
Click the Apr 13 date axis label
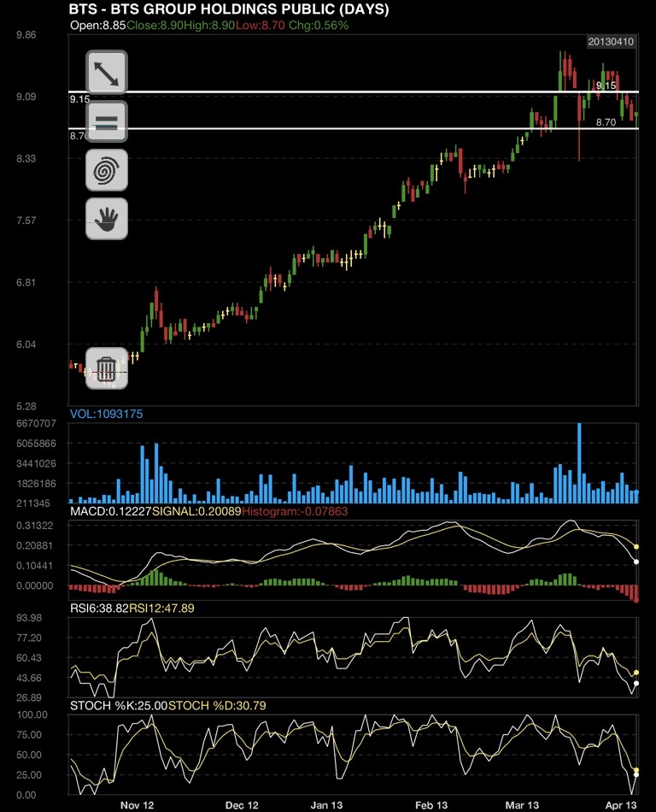pos(621,805)
